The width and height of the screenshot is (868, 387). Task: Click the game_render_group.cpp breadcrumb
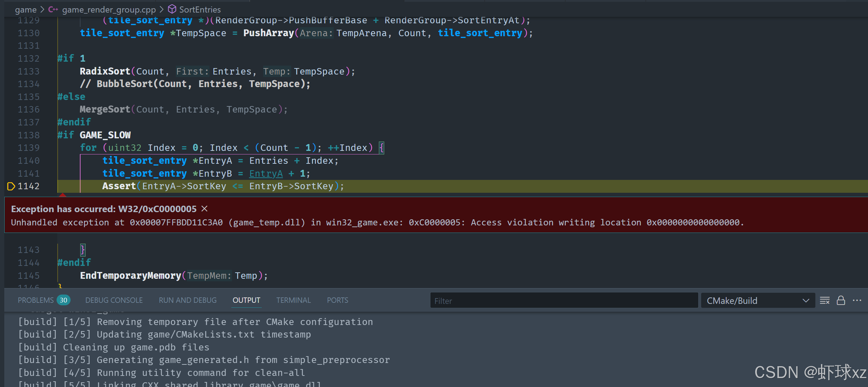click(109, 9)
